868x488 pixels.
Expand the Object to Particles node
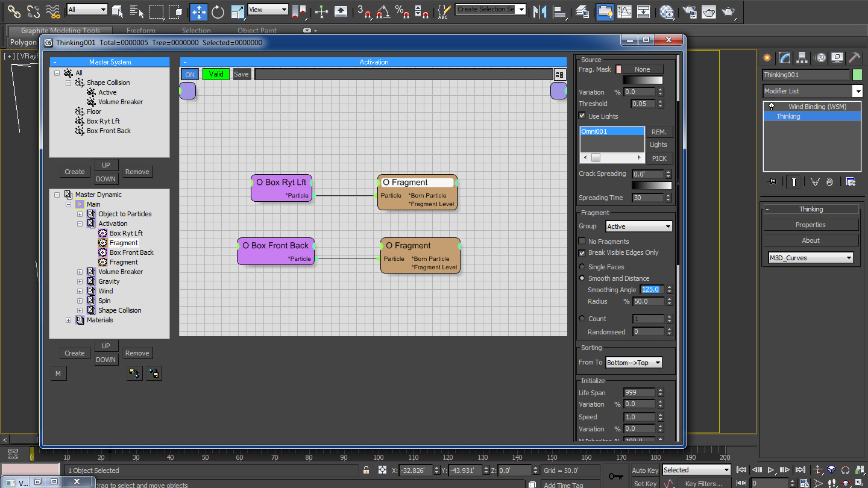80,214
